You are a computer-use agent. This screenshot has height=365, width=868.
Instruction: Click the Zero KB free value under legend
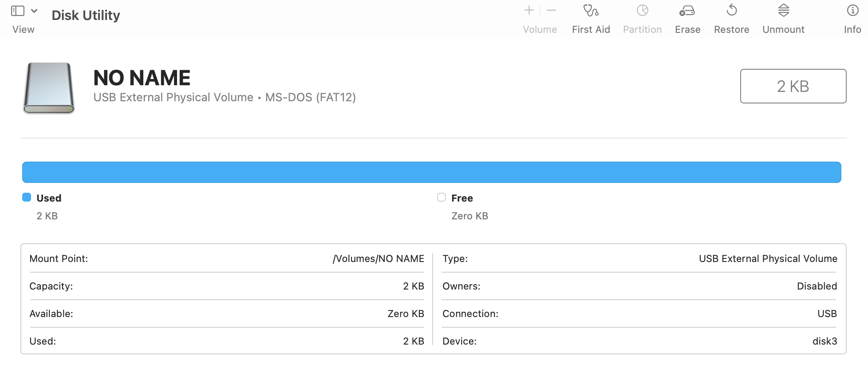coord(470,216)
